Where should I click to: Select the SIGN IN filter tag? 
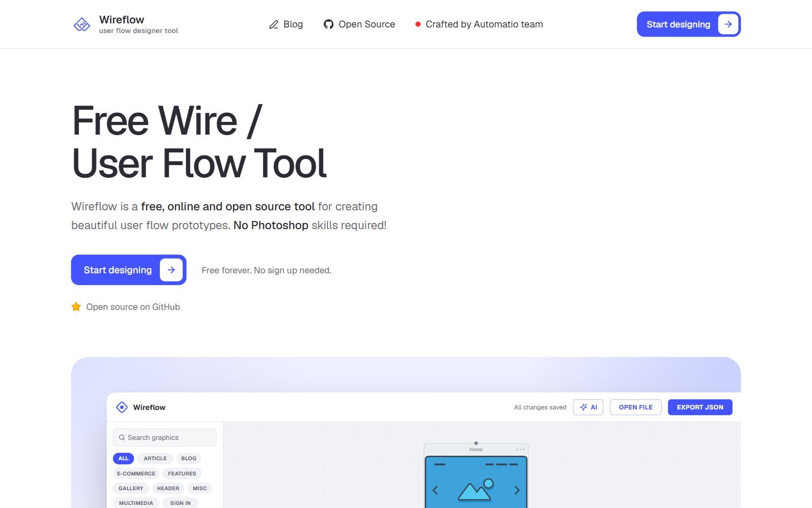[181, 503]
